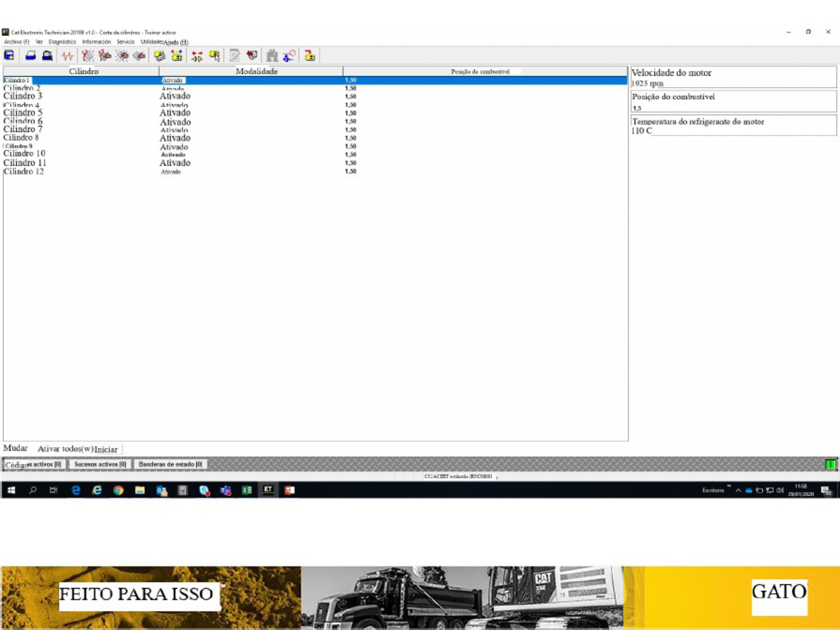This screenshot has width=840, height=630.
Task: Open Active Diagnostic Codes toolbar icon
Action: (x=88, y=56)
